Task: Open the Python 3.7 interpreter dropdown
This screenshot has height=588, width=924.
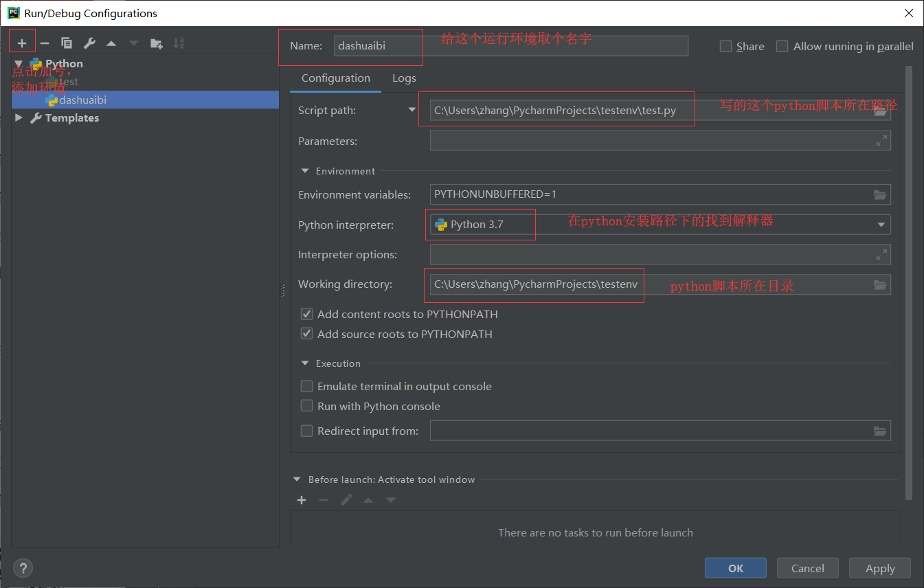Action: point(879,225)
